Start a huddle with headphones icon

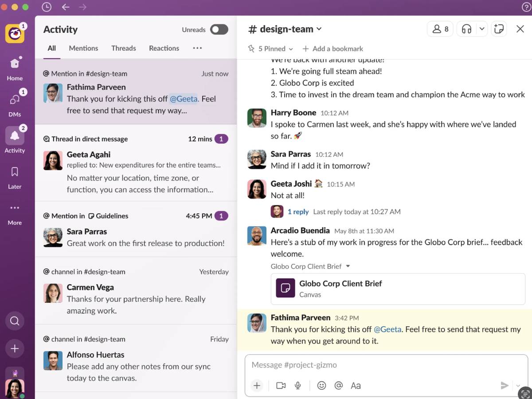pos(466,29)
